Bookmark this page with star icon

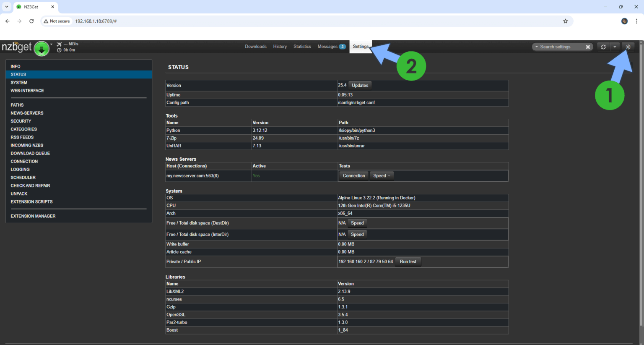565,21
